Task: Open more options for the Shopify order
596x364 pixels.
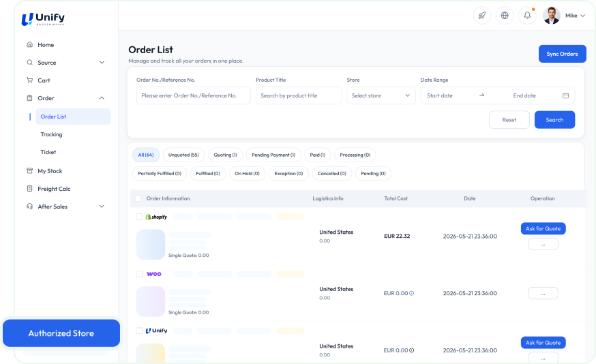Action: point(543,244)
